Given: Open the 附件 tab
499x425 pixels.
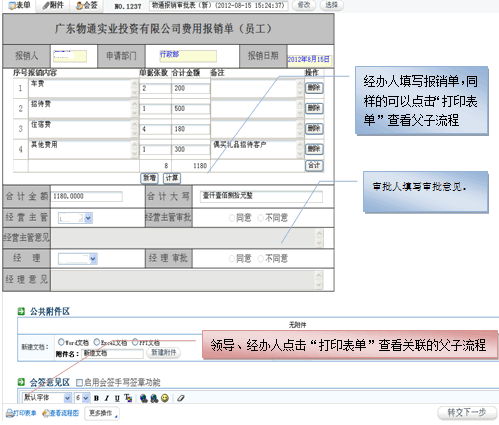Looking at the screenshot, I should (x=53, y=5).
